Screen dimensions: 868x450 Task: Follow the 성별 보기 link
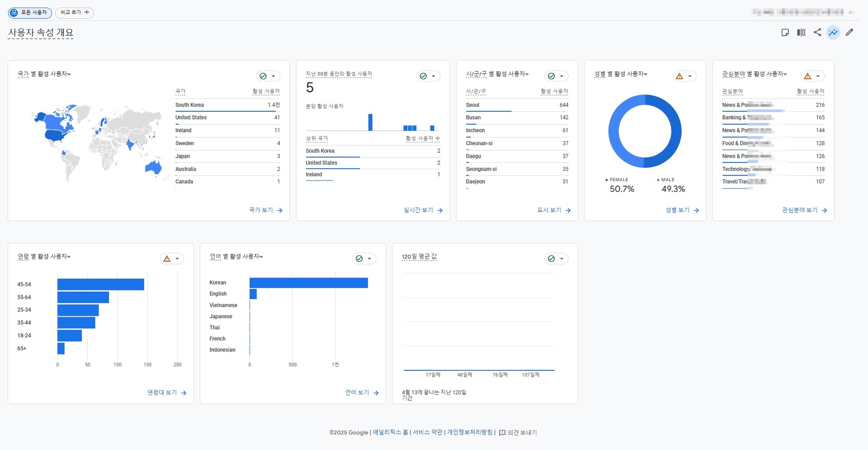point(682,210)
